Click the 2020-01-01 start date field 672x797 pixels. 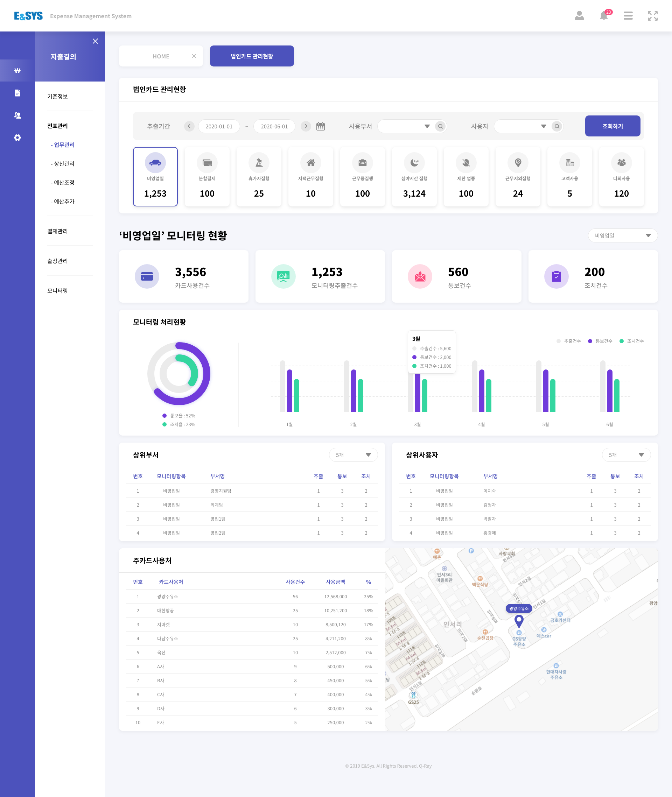pyautogui.click(x=219, y=126)
